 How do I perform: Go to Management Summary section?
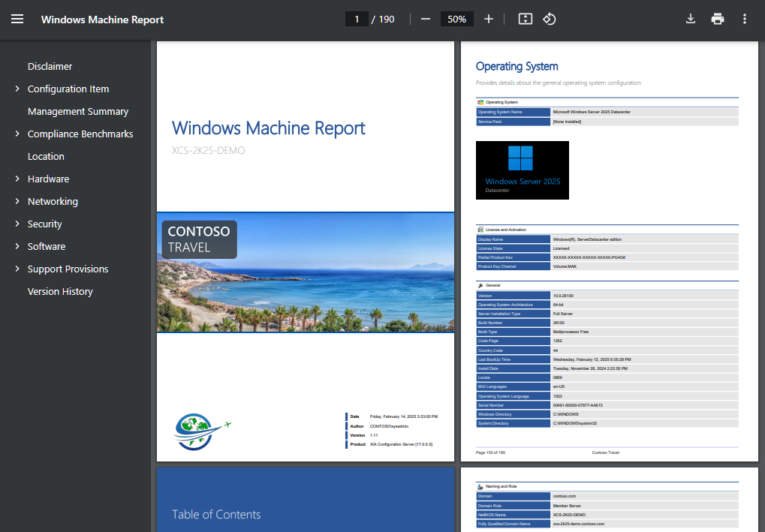78,111
